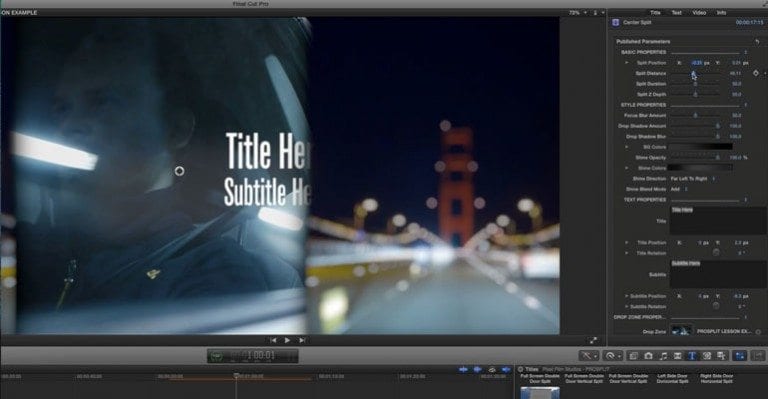Screen dimensions: 768x399
Task: Show the Transitions browser
Action: [x=677, y=356]
